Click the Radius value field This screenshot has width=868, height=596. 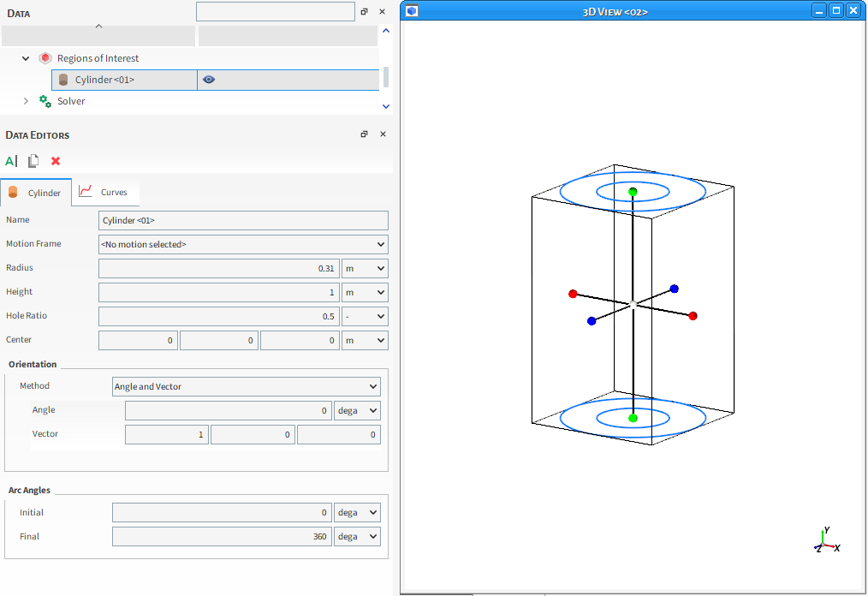(x=218, y=269)
